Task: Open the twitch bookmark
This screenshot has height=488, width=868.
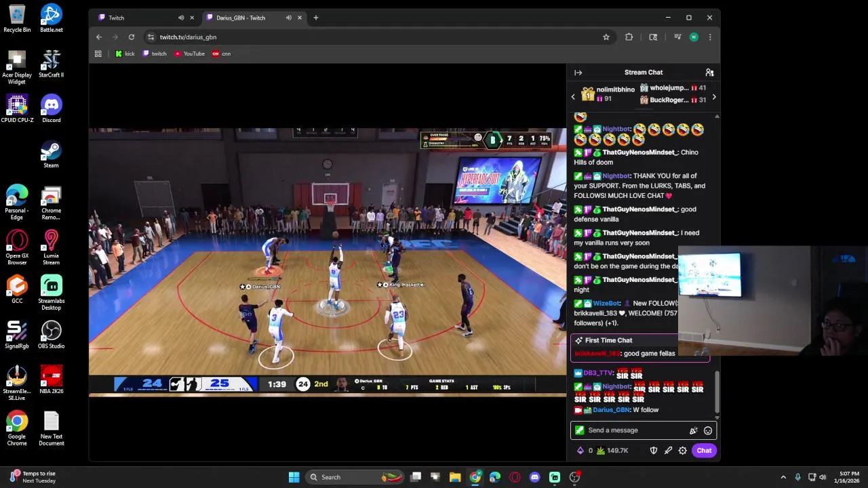Action: pos(155,54)
